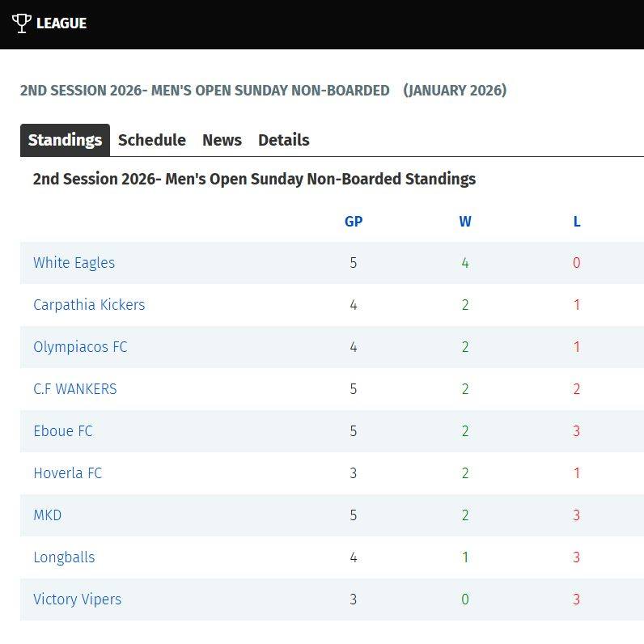
Task: Show the Details tab
Action: coord(283,140)
